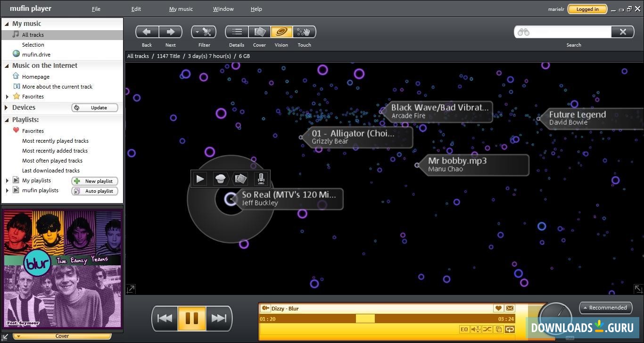The image size is (644, 343).
Task: Select All tracks in My music
Action: [62, 35]
